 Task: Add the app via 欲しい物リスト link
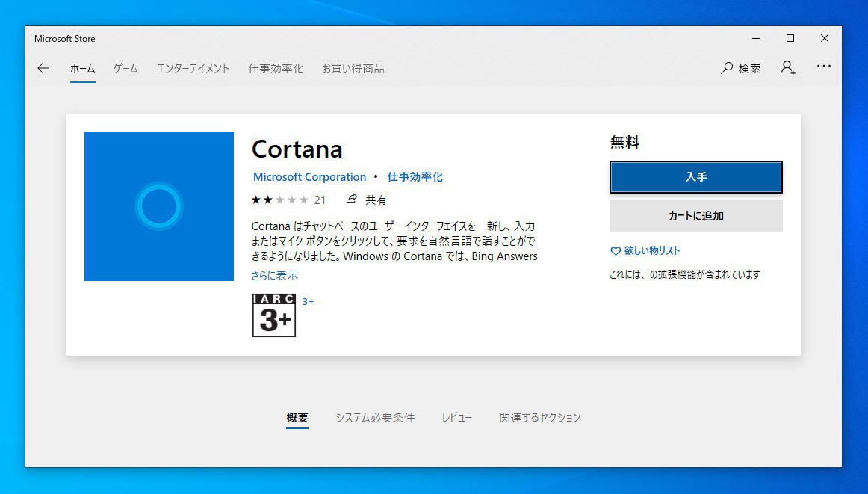[645, 251]
